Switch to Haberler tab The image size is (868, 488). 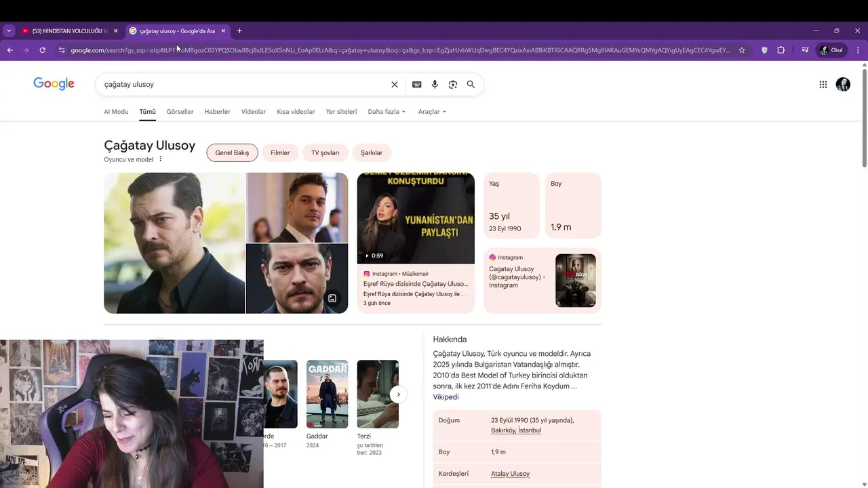pyautogui.click(x=218, y=112)
